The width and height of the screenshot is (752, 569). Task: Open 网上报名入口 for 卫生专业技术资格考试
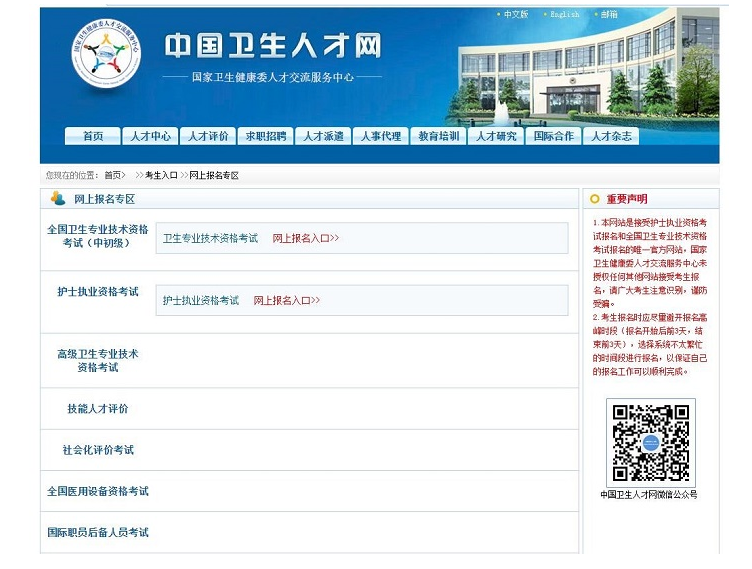[x=306, y=238]
